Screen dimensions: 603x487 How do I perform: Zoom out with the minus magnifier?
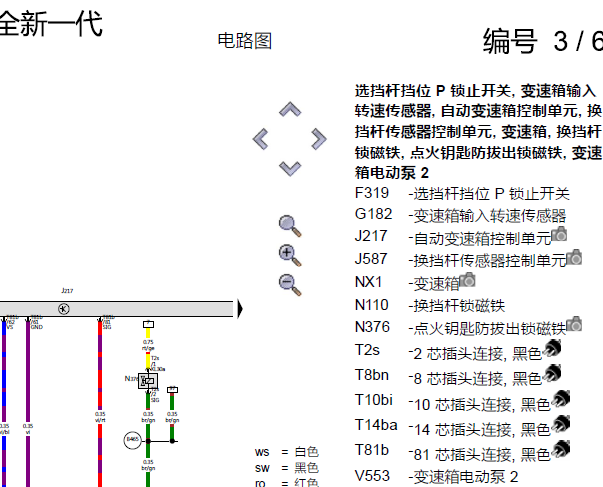click(x=290, y=285)
